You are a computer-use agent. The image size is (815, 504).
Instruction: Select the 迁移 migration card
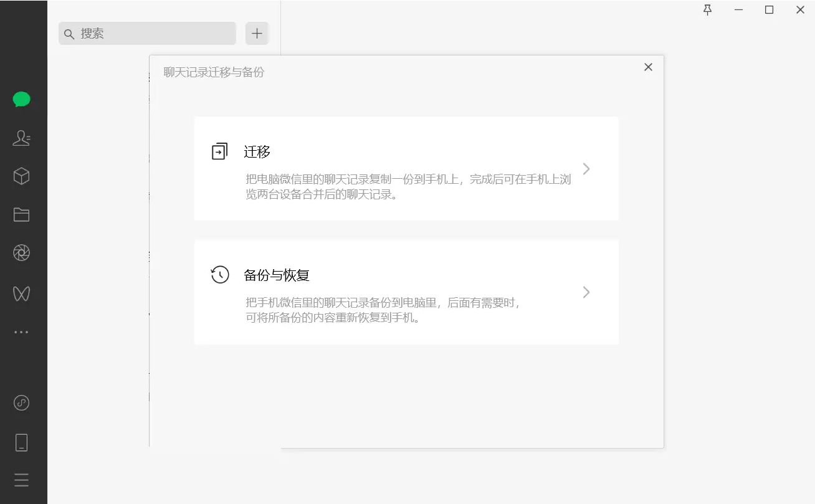click(x=406, y=168)
